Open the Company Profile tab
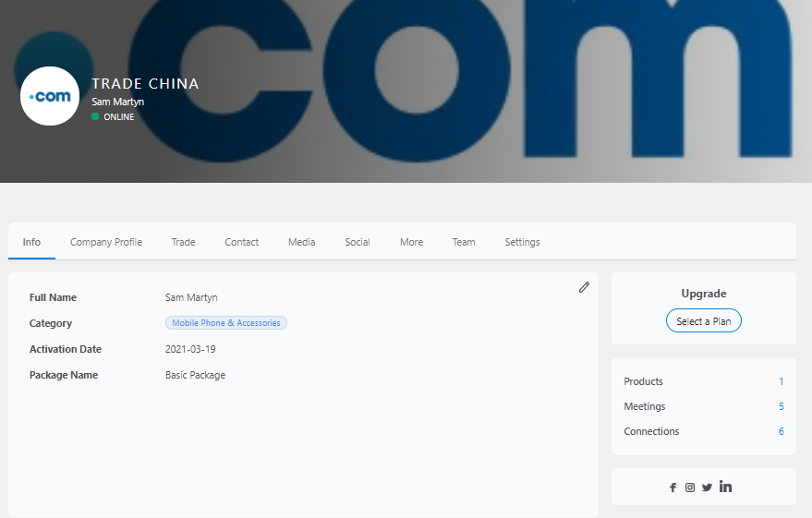The height and width of the screenshot is (518, 812). coord(106,242)
